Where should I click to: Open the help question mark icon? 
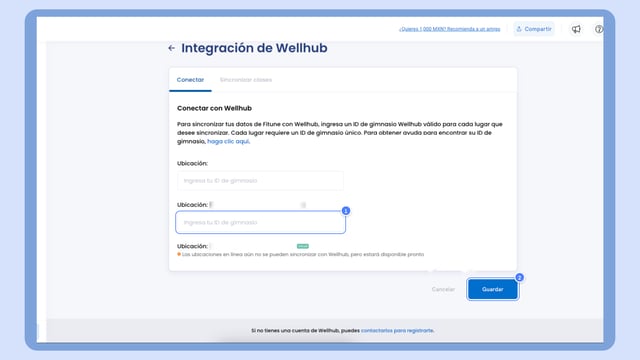click(599, 29)
